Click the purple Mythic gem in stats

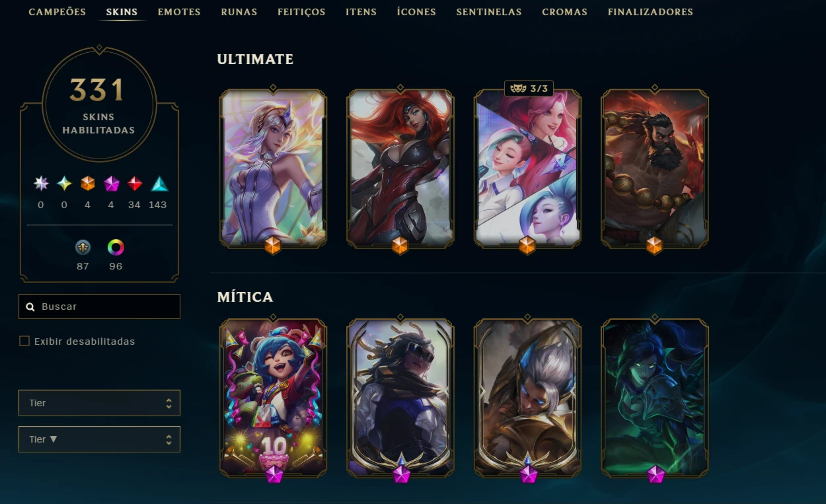coord(111,184)
